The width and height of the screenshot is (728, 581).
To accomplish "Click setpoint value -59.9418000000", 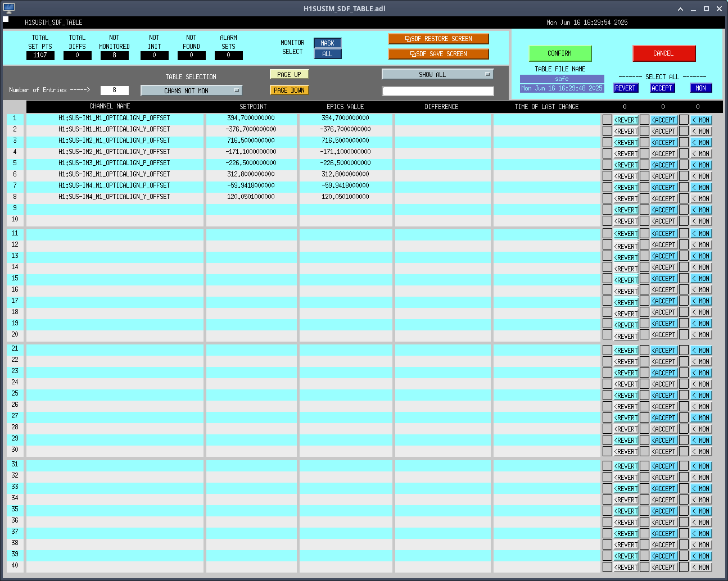I will point(251,186).
